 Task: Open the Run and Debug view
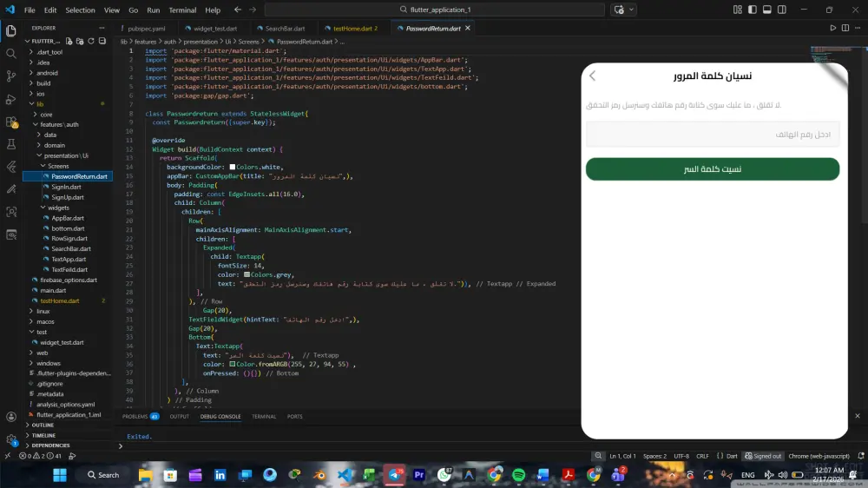coord(11,99)
